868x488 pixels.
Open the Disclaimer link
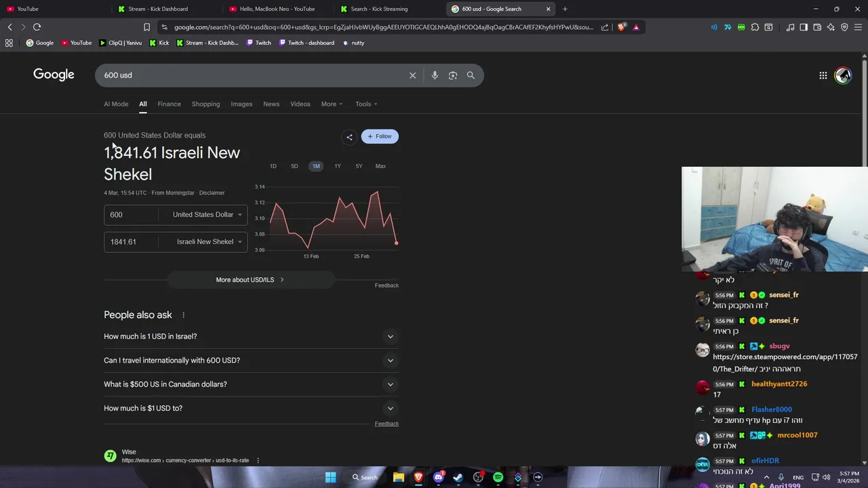[212, 193]
